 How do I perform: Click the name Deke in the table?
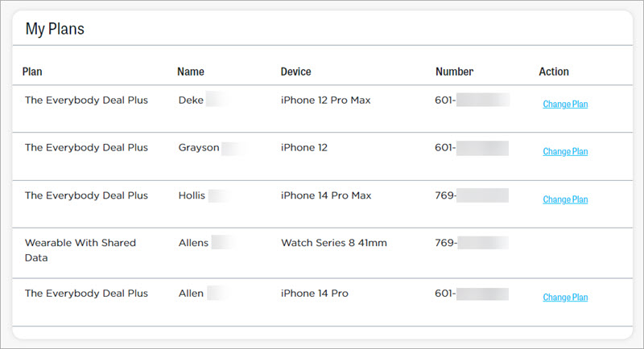pyautogui.click(x=192, y=101)
